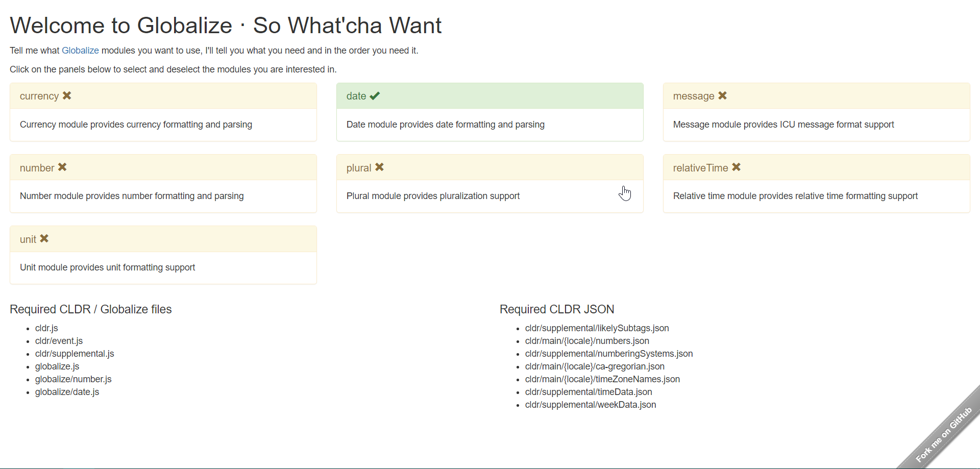Click the currency module description text
The height and width of the screenshot is (469, 980).
click(x=136, y=125)
